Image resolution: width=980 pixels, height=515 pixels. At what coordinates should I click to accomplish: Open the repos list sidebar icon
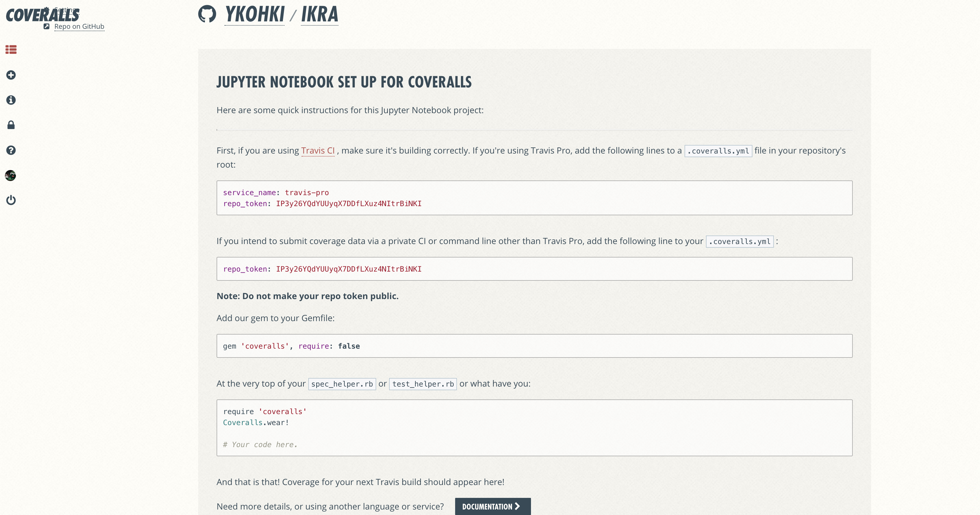click(x=11, y=50)
